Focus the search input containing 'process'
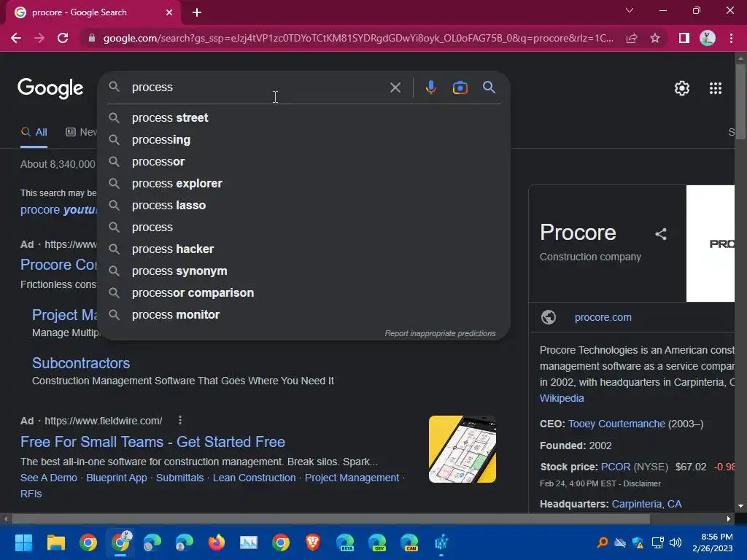 (258, 87)
